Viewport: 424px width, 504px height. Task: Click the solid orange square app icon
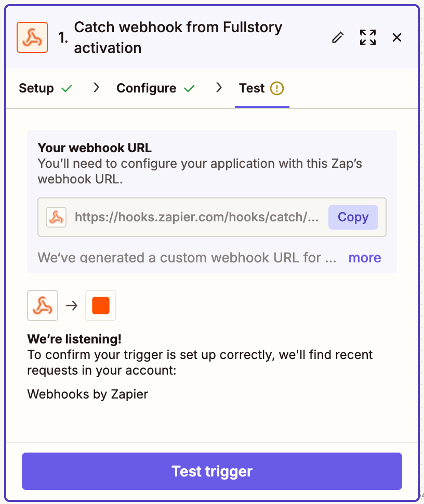[x=101, y=306]
